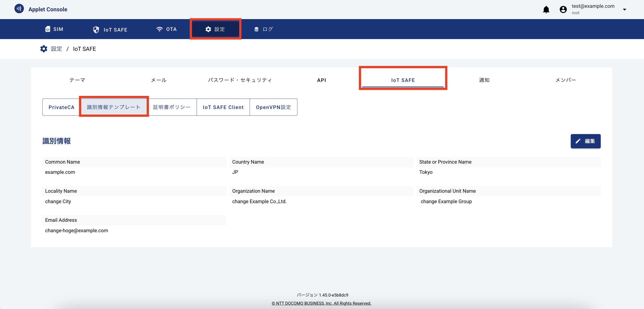Viewport: 644px width, 309px height.
Task: Select the OpenVPN設定 sub-tab
Action: (273, 107)
